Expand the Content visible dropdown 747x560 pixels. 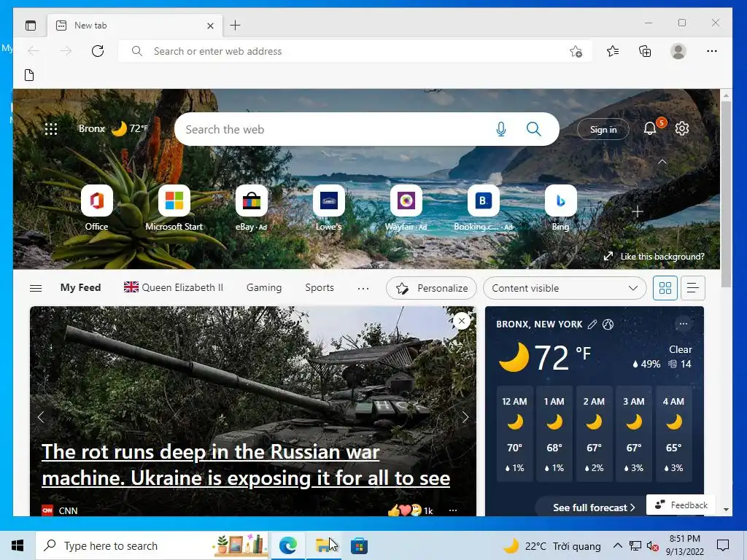pos(565,288)
